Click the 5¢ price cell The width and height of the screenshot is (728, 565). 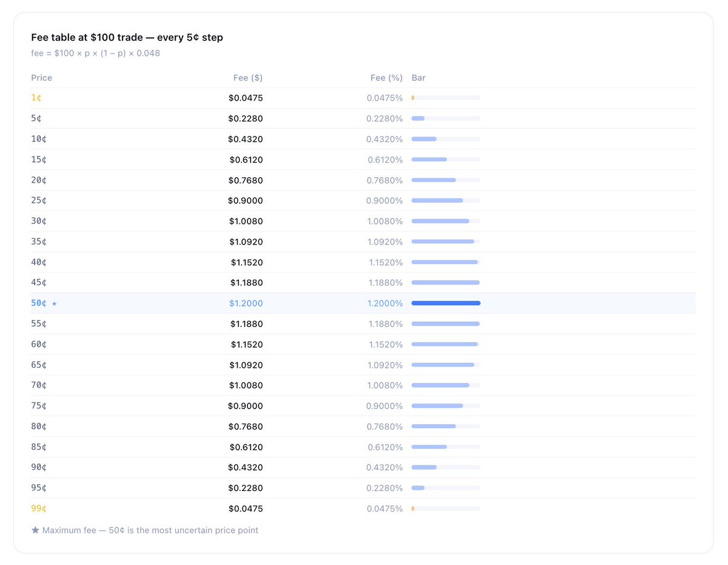pos(36,118)
